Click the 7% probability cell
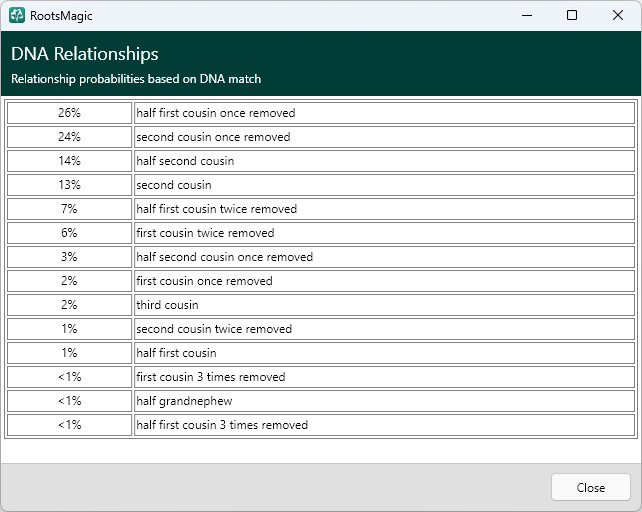 69,209
